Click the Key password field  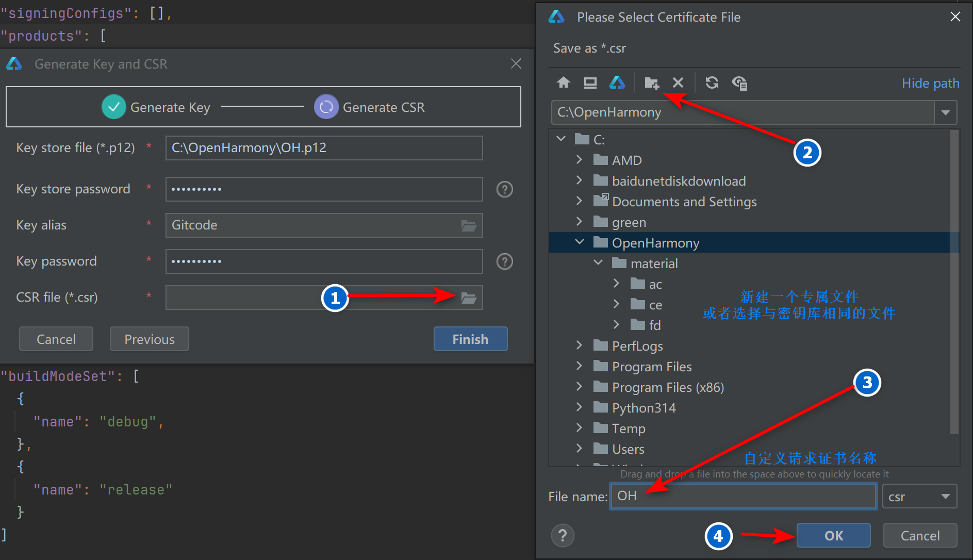pyautogui.click(x=324, y=261)
